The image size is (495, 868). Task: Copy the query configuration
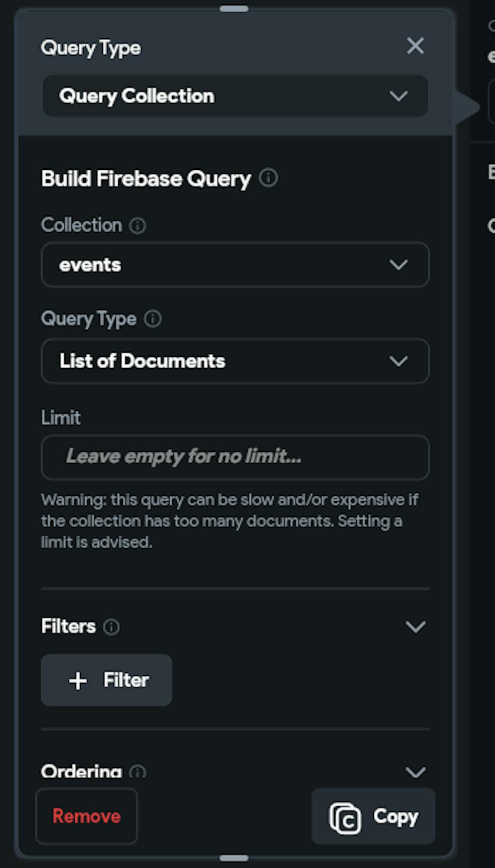374,817
